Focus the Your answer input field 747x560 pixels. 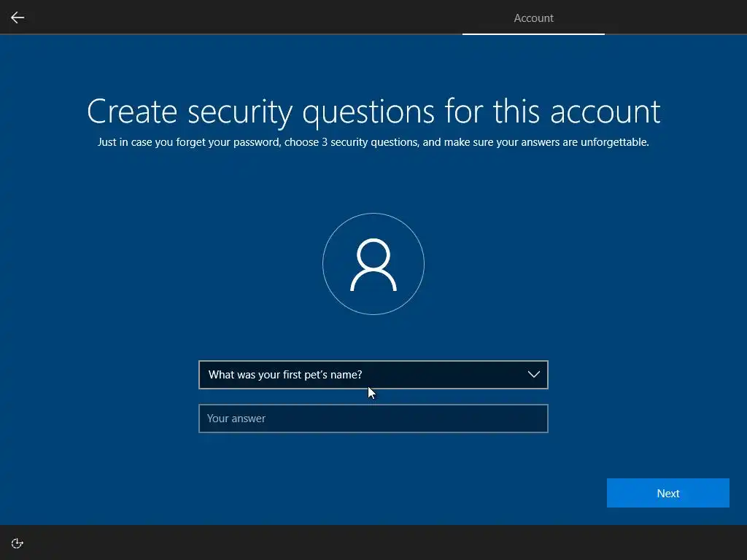pyautogui.click(x=373, y=419)
